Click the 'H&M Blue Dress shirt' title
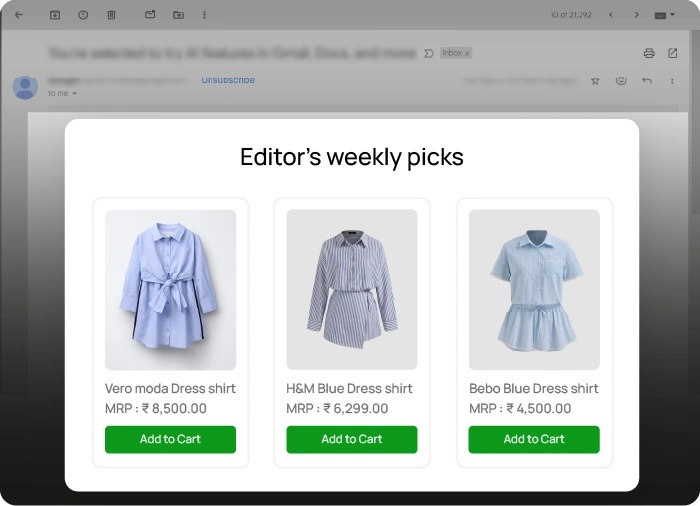The image size is (700, 506). click(x=349, y=389)
